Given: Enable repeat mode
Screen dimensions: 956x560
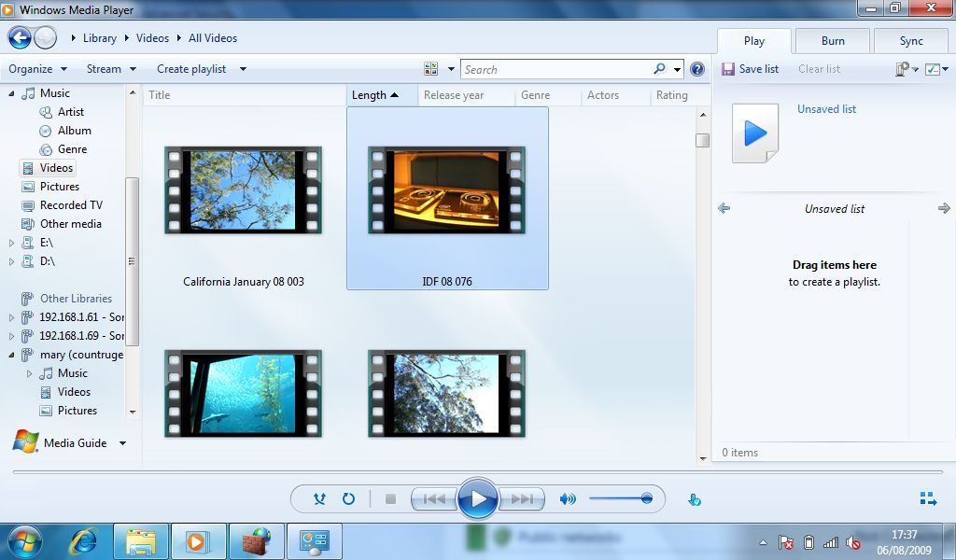Looking at the screenshot, I should click(x=348, y=498).
